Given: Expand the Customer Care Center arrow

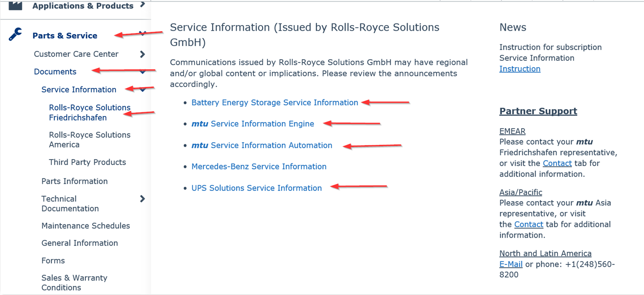Looking at the screenshot, I should (142, 54).
